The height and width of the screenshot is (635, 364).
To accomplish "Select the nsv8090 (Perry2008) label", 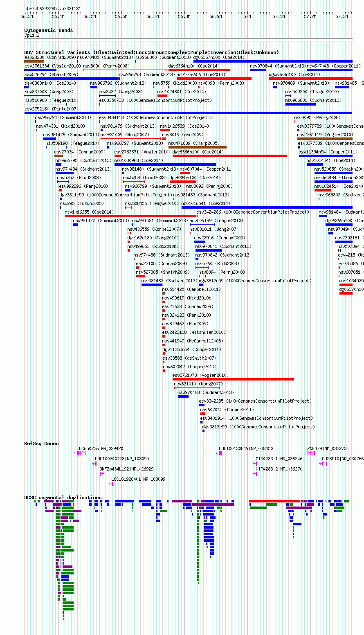I will (106, 66).
